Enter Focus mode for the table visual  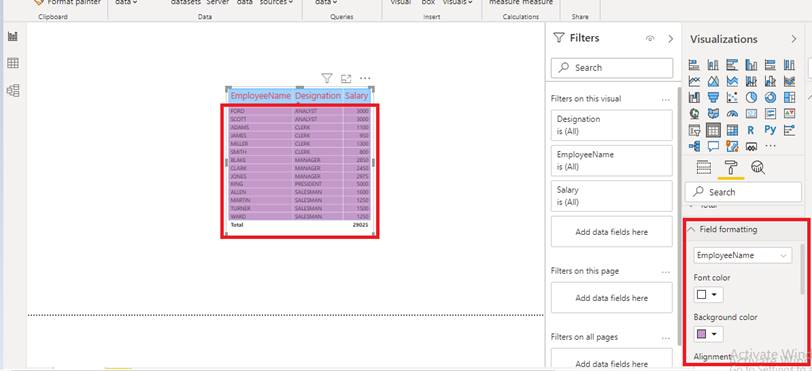[x=346, y=78]
